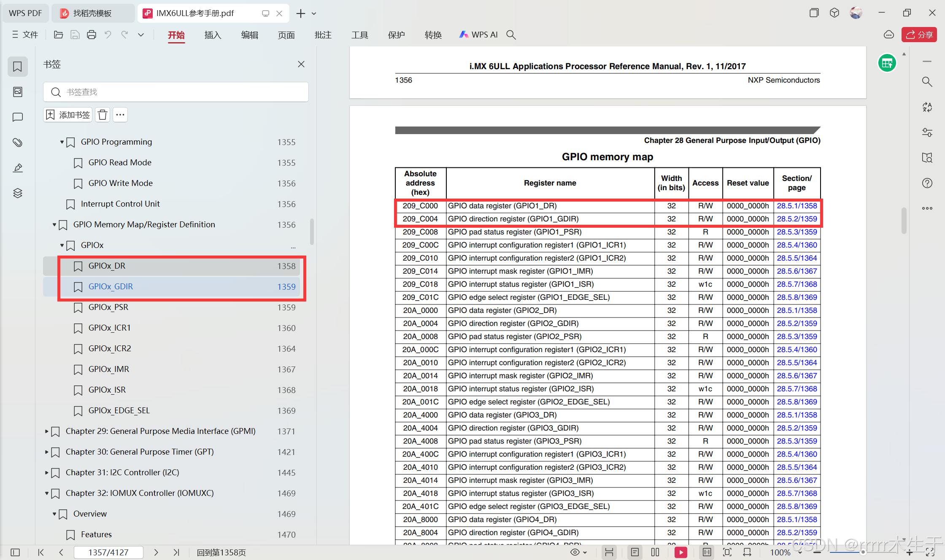Click the 添加书签 button
The width and height of the screenshot is (945, 560).
pyautogui.click(x=68, y=115)
